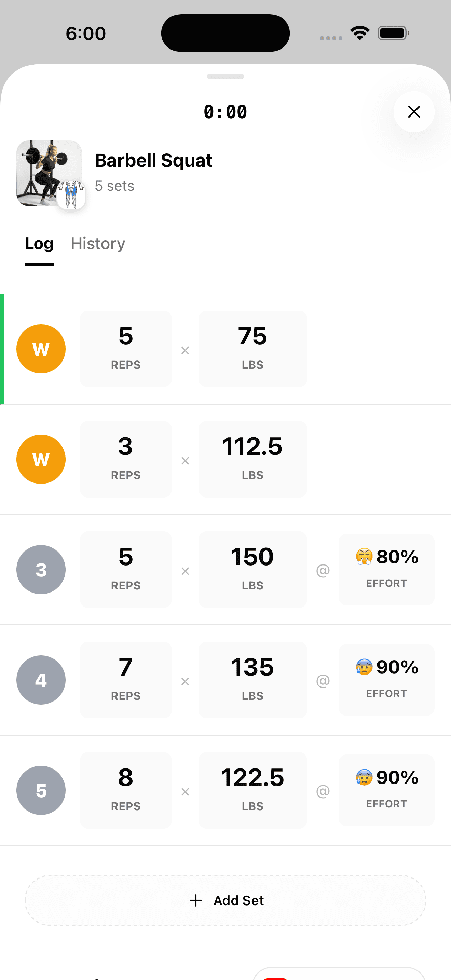Tap the first orange warm-up set badge

tap(41, 349)
